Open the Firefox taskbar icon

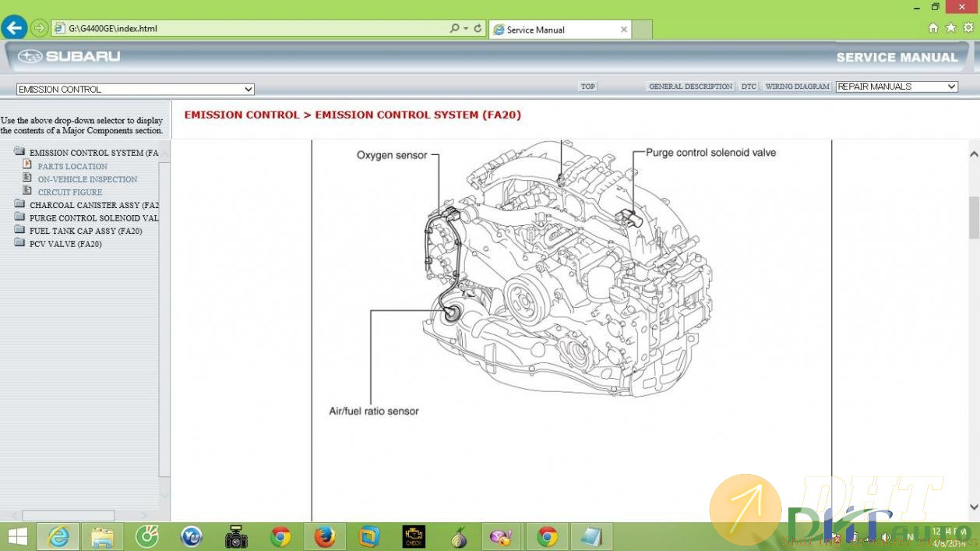(325, 537)
